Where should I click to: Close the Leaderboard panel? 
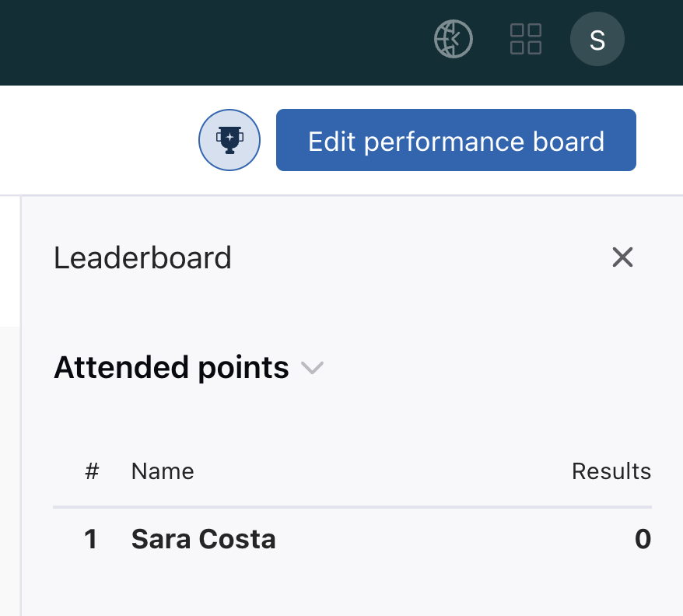(622, 257)
